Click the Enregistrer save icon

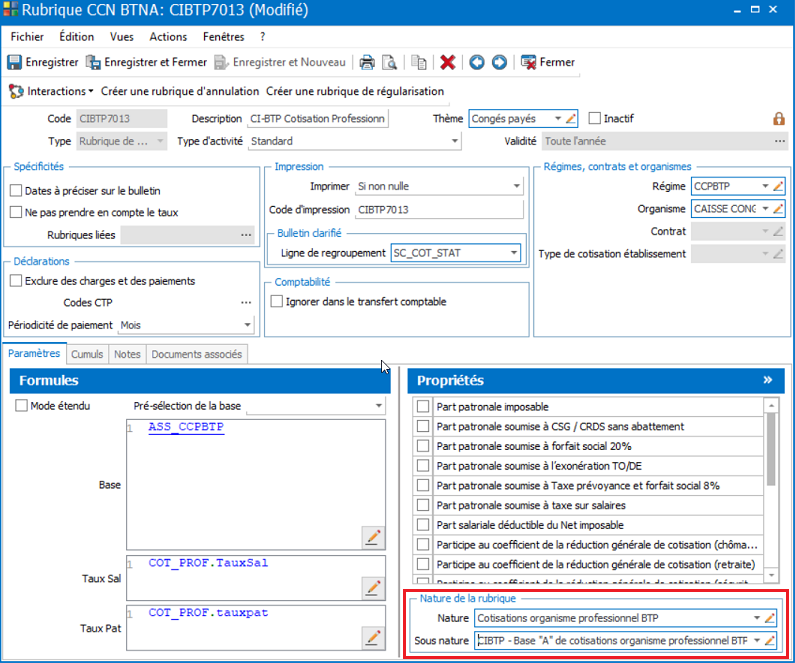coord(14,62)
